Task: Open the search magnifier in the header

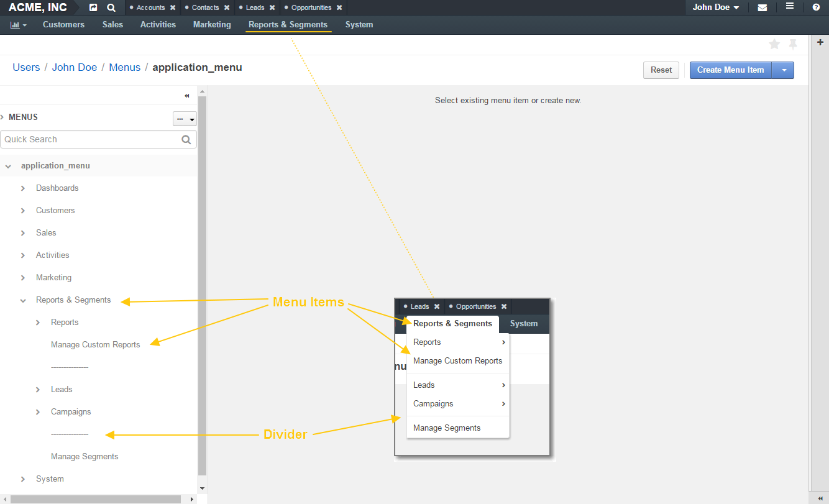Action: (111, 7)
